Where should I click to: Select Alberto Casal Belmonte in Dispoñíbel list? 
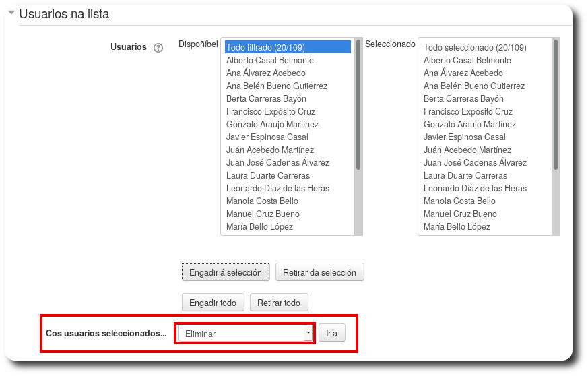(269, 60)
